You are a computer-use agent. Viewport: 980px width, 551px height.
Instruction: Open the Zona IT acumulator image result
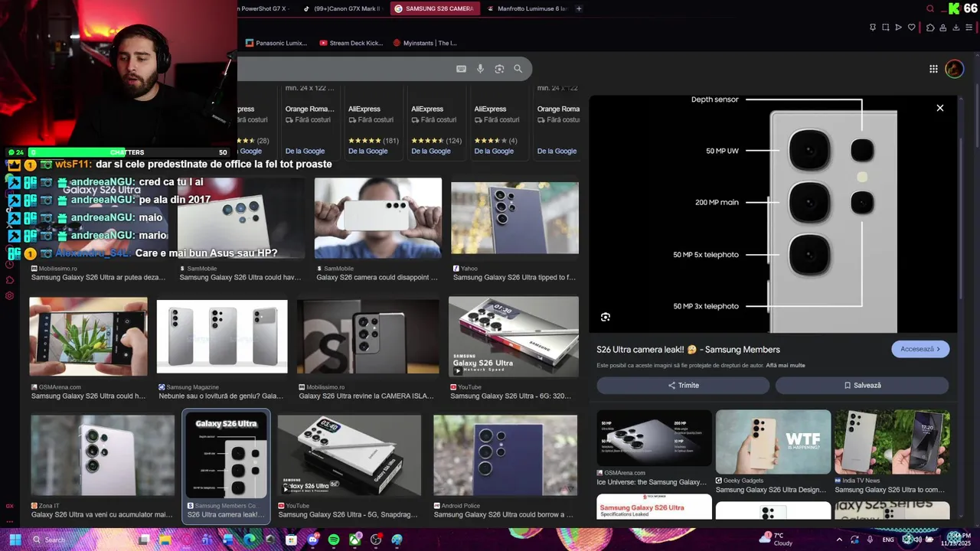pyautogui.click(x=103, y=455)
